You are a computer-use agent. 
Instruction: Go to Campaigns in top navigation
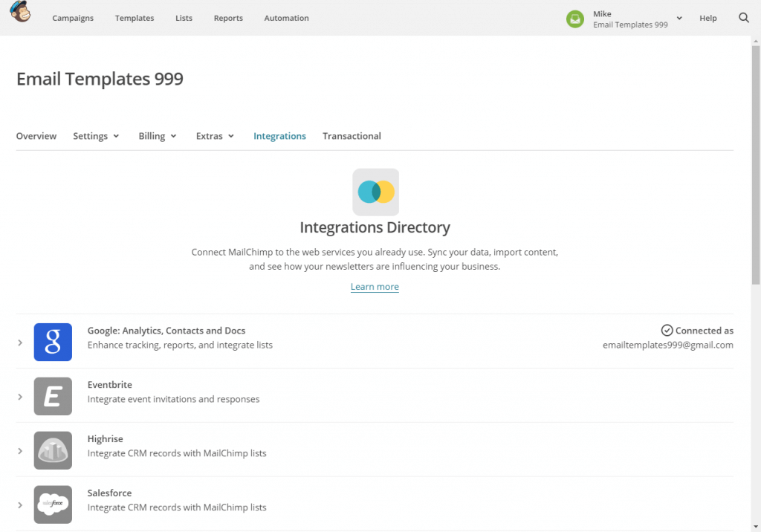(x=73, y=18)
